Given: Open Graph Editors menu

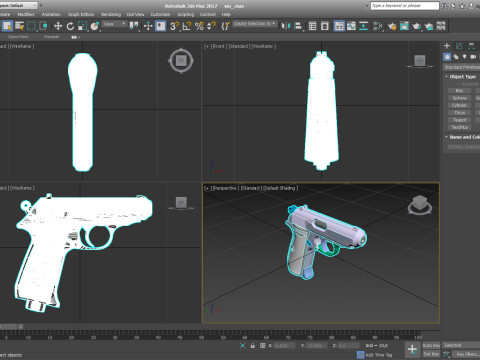Looking at the screenshot, I should pyautogui.click(x=81, y=14).
